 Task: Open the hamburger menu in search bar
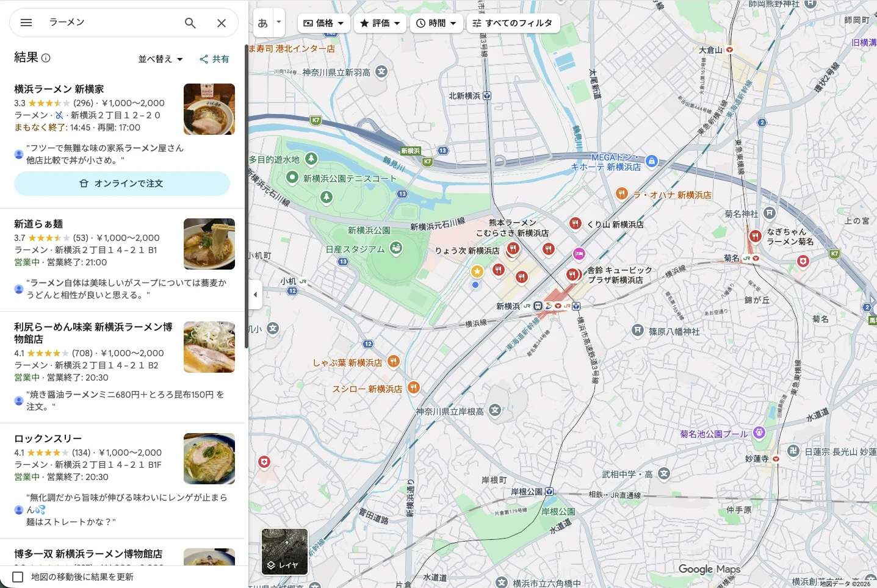(x=26, y=23)
